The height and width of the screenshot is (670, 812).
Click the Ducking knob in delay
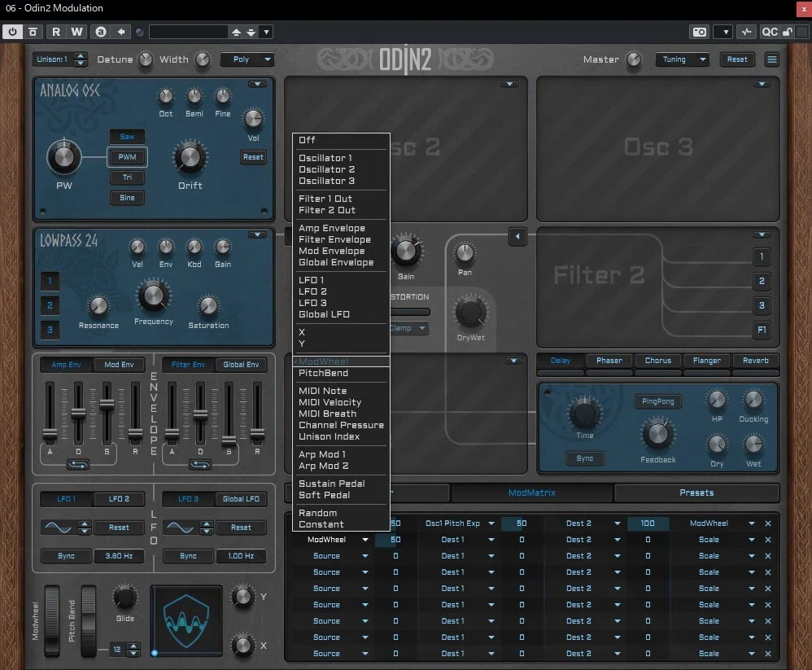tap(753, 399)
